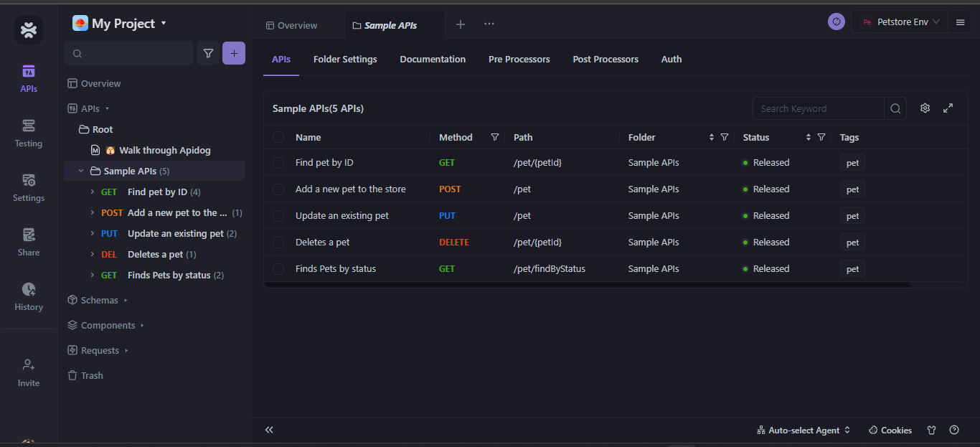Click the Share icon in sidebar
This screenshot has width=980, height=447.
[x=29, y=242]
